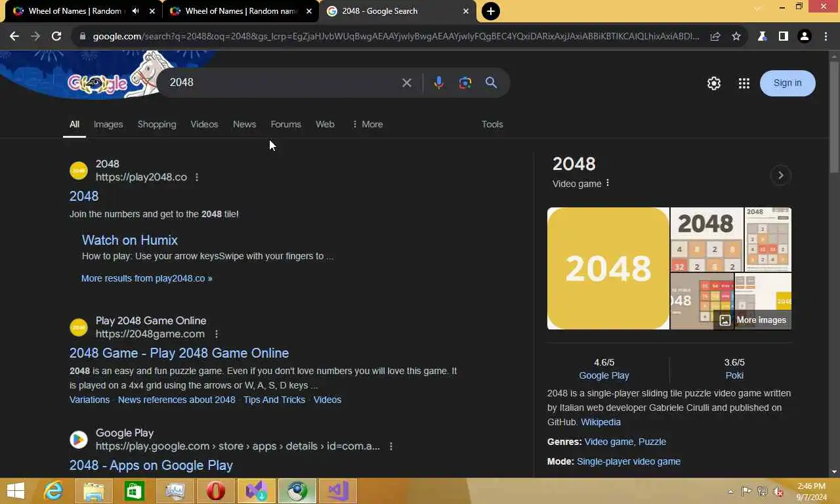840x504 pixels.
Task: Open the Wikipedia link in description
Action: (600, 422)
